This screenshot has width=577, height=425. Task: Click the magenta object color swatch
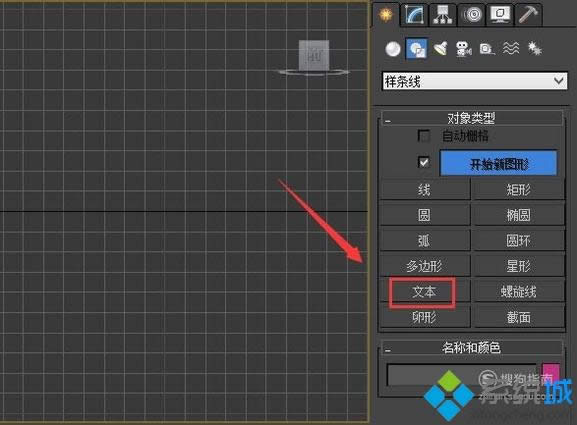551,372
